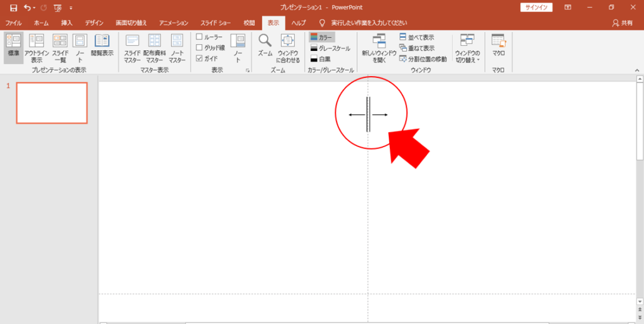
Task: Uncheck the ガイド (Guides) checkbox
Action: click(x=199, y=59)
